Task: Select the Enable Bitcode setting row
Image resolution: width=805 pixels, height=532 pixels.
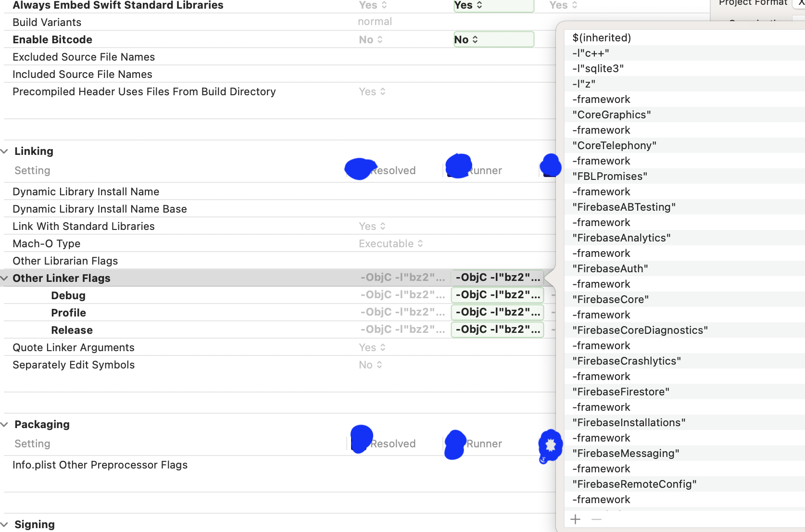Action: coord(279,39)
